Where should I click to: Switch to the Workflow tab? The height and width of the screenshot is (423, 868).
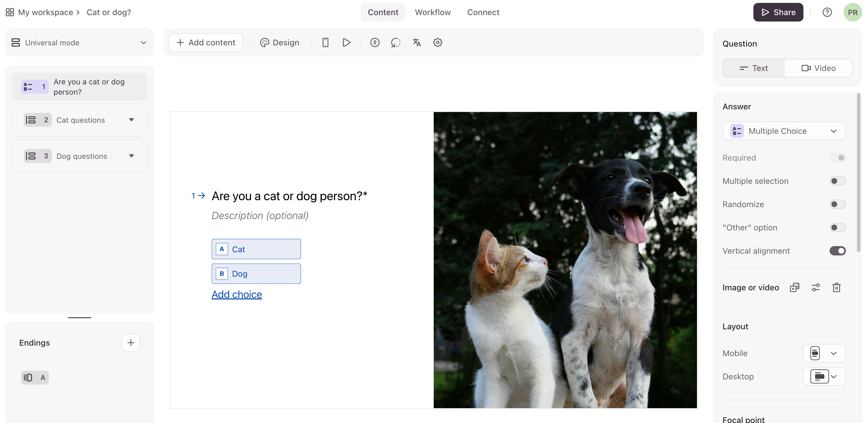[x=433, y=13]
